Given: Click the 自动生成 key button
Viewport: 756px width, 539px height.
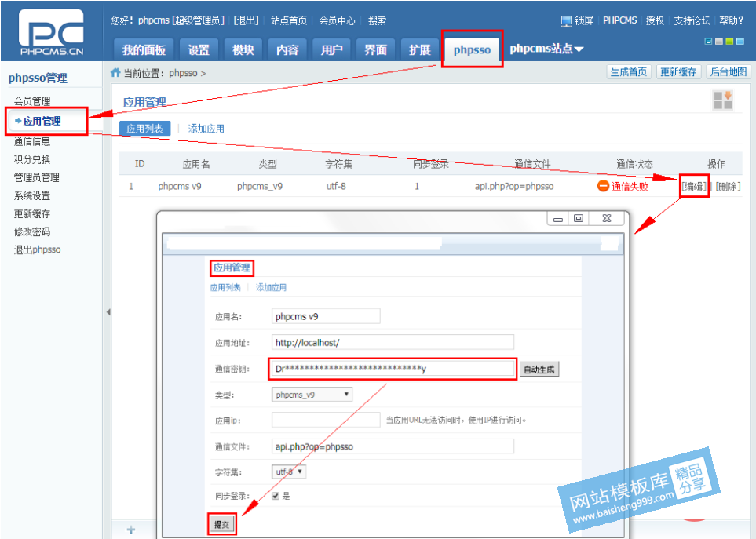Looking at the screenshot, I should [x=539, y=370].
